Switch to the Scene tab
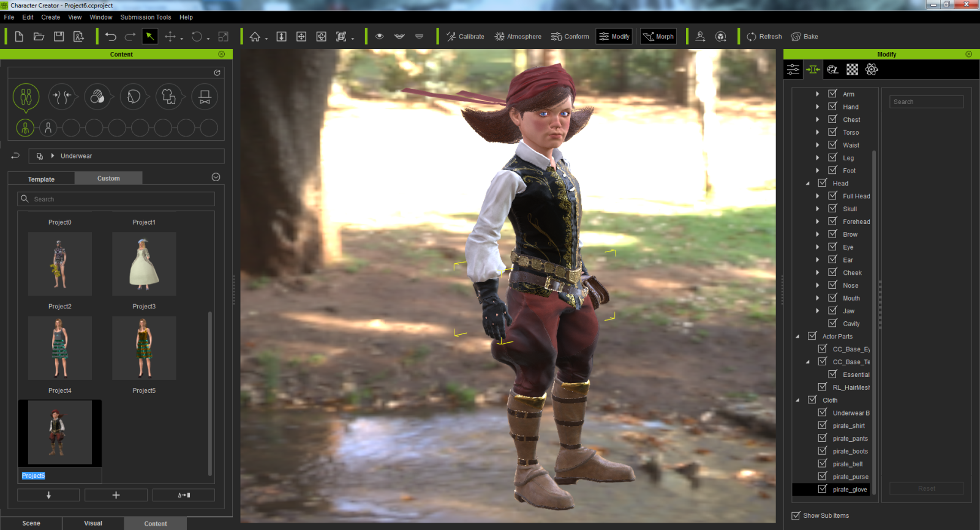 31,523
